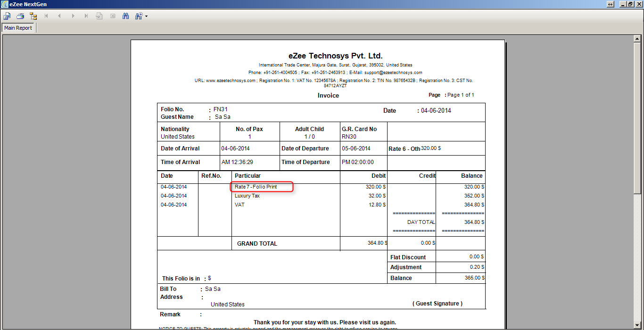
Task: Go to last page arrow
Action: coord(86,16)
